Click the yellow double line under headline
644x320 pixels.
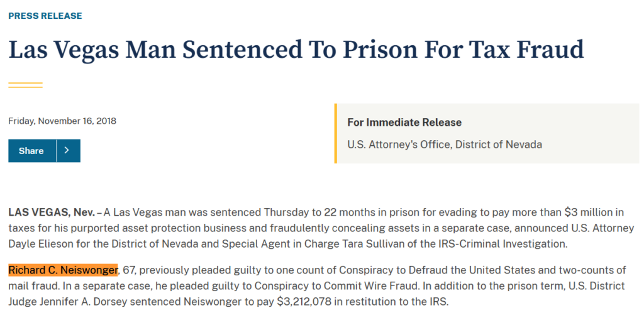tap(25, 85)
